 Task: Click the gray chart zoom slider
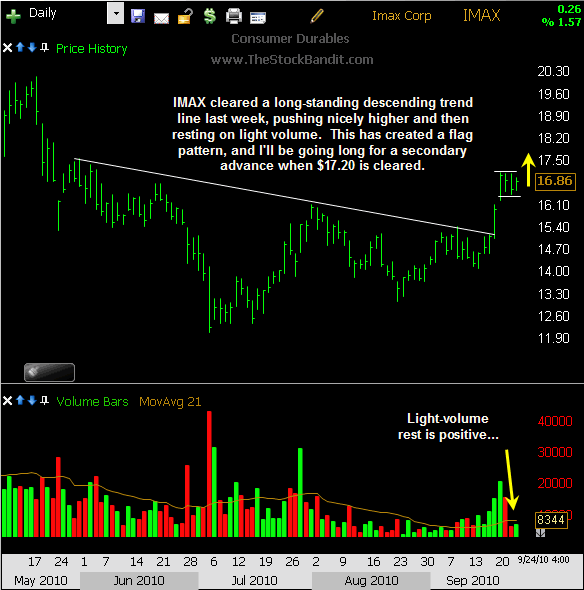pos(49,373)
